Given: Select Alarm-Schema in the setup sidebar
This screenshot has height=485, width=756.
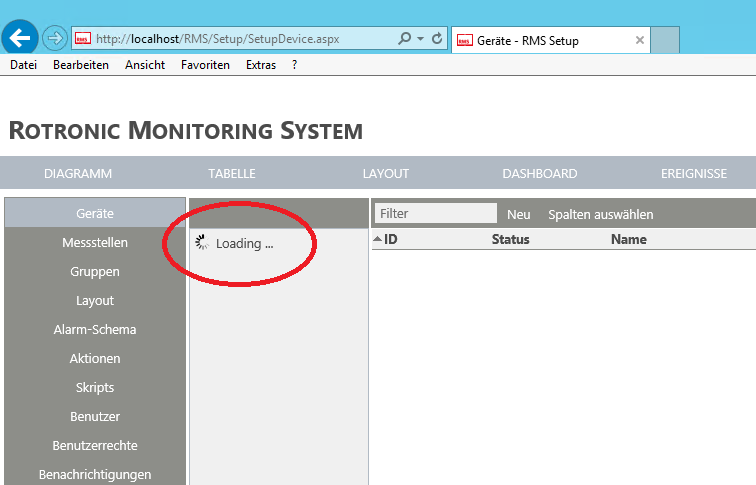Looking at the screenshot, I should (x=95, y=329).
